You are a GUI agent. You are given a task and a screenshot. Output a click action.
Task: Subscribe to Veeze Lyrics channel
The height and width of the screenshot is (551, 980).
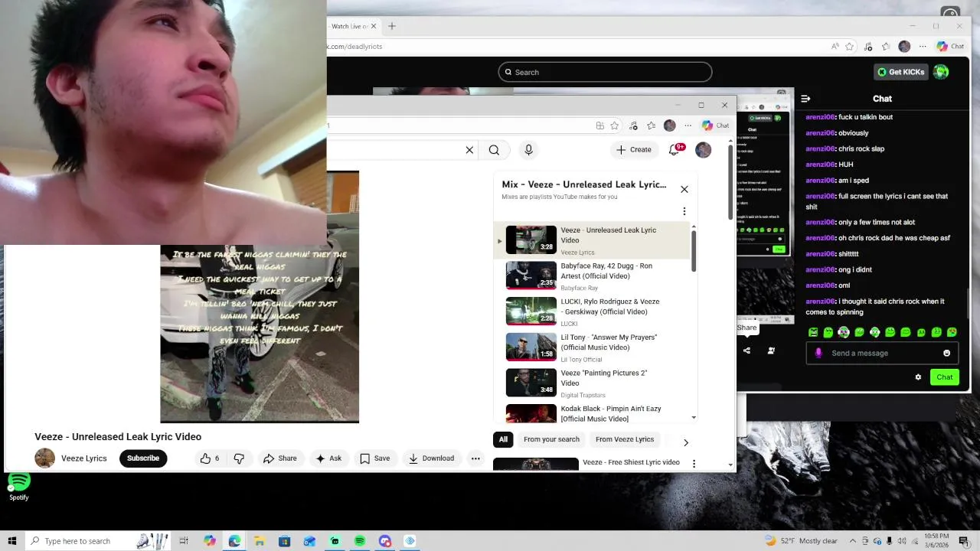coord(143,458)
